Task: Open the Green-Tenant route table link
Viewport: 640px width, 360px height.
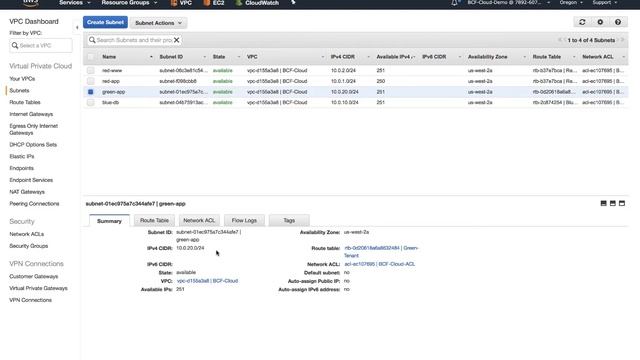Action: pyautogui.click(x=381, y=252)
